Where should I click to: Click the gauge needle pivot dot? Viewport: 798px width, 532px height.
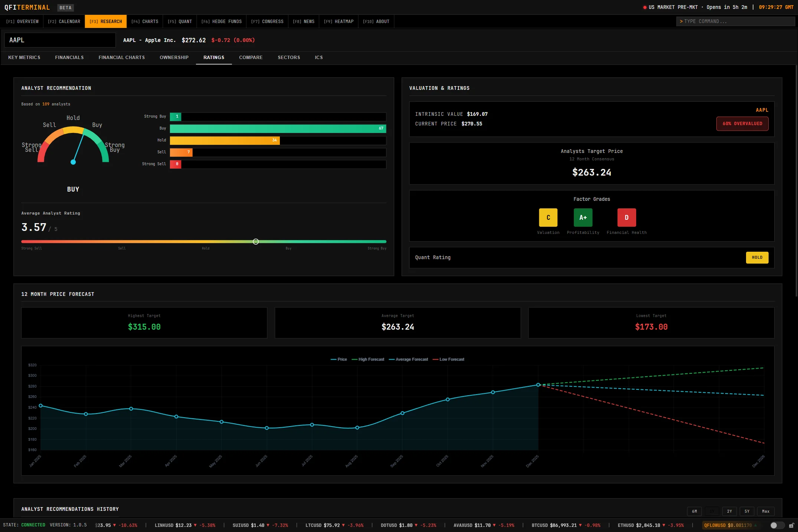point(73,162)
